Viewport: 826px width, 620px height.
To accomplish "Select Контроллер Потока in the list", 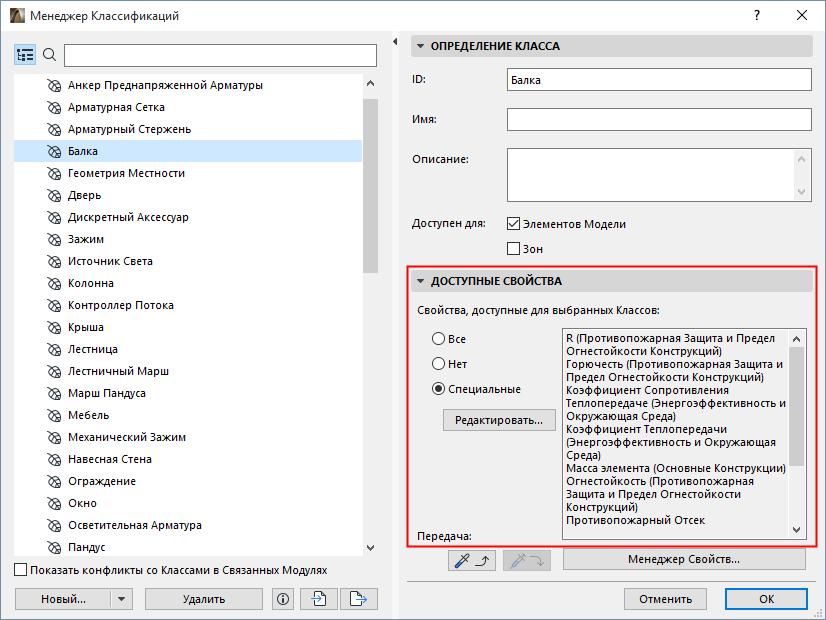I will pyautogui.click(x=121, y=306).
